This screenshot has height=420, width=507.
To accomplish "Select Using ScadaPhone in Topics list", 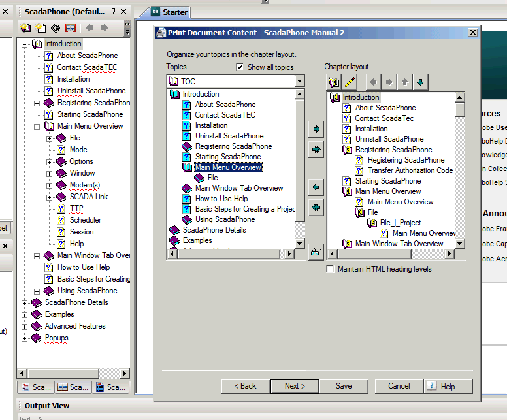I will click(x=225, y=219).
